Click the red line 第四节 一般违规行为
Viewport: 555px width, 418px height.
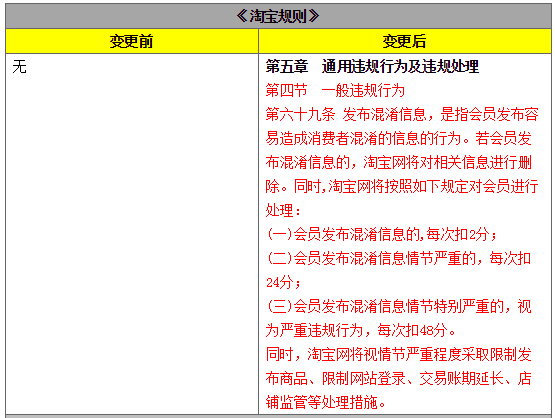pos(335,91)
